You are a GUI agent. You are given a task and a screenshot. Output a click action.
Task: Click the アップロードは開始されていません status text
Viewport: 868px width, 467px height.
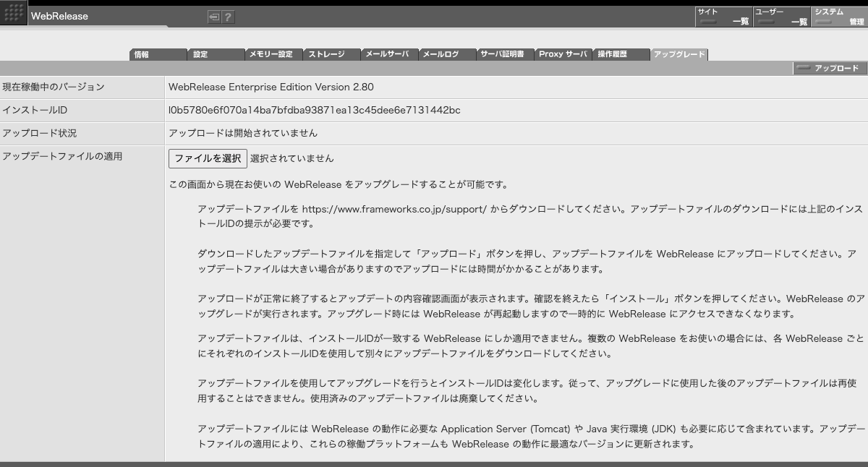tap(243, 133)
